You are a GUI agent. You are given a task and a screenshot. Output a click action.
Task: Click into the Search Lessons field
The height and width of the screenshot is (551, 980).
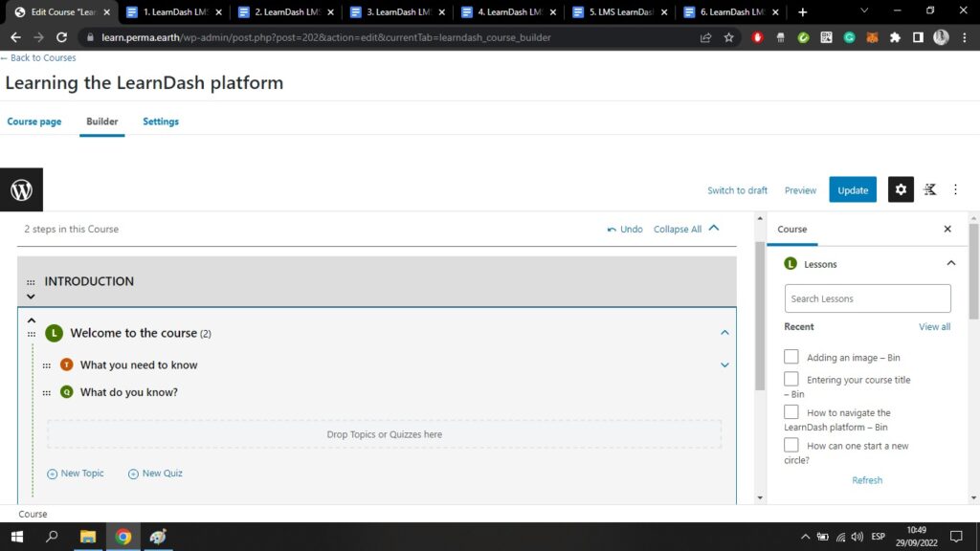click(867, 298)
